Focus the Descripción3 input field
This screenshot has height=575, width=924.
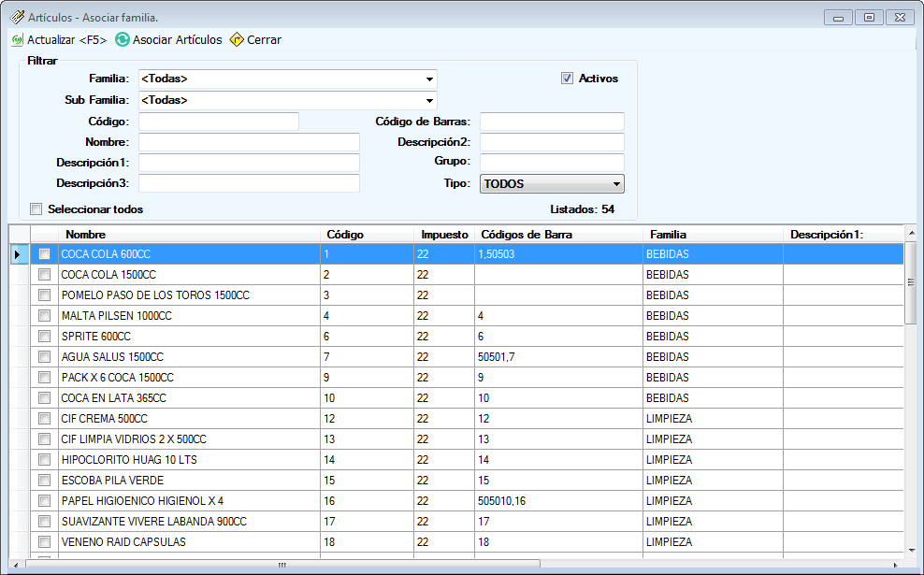(x=250, y=183)
